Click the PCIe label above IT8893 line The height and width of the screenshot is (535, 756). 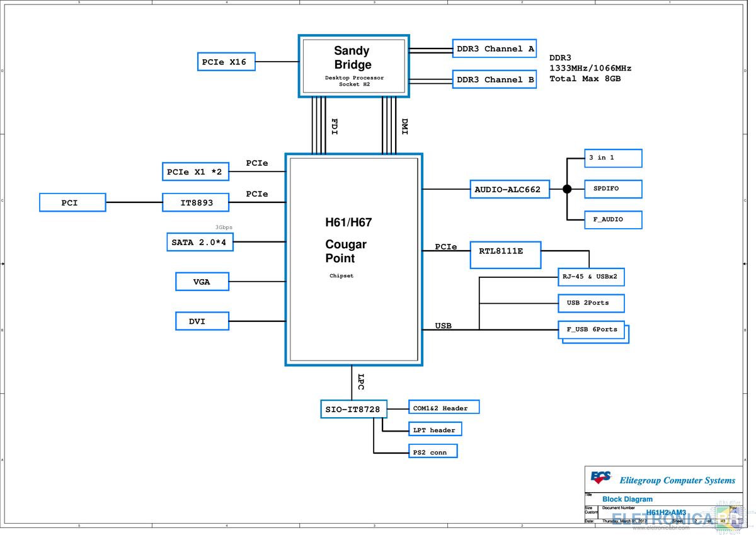257,194
